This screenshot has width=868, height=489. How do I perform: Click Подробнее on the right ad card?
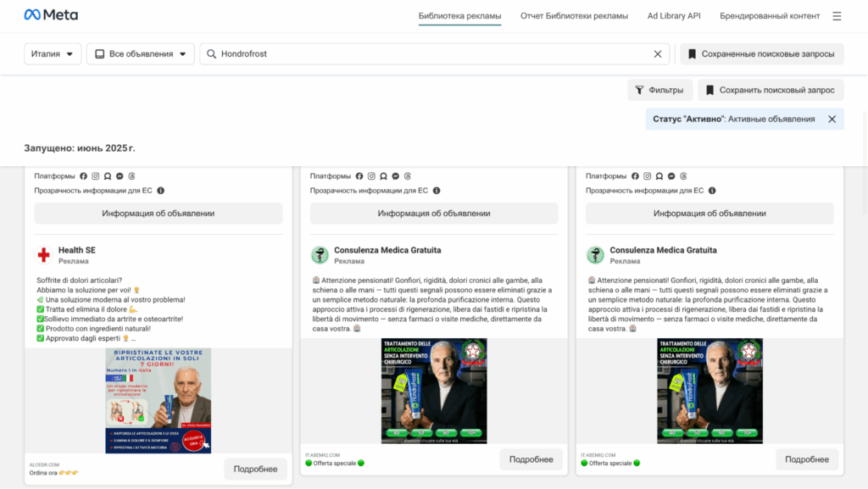pyautogui.click(x=807, y=459)
